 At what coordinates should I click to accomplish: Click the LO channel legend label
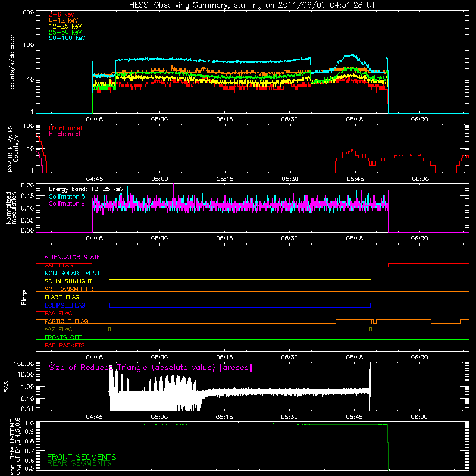point(65,128)
